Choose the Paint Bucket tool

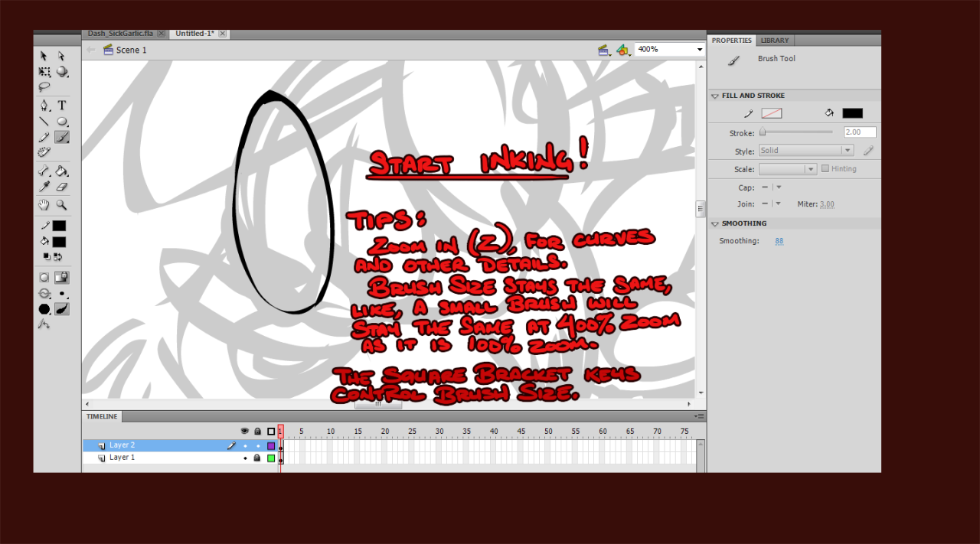[62, 171]
